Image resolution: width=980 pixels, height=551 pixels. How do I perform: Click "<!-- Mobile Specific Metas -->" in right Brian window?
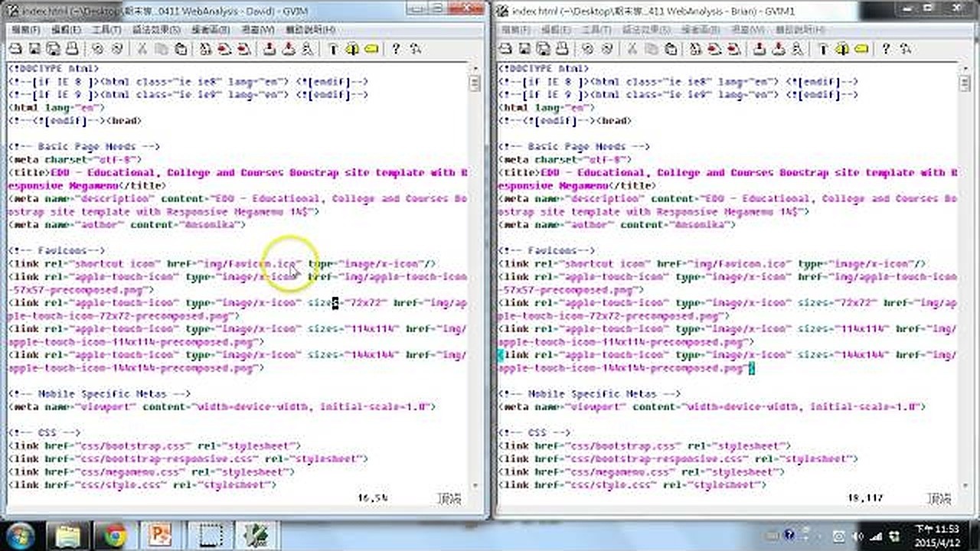[590, 393]
